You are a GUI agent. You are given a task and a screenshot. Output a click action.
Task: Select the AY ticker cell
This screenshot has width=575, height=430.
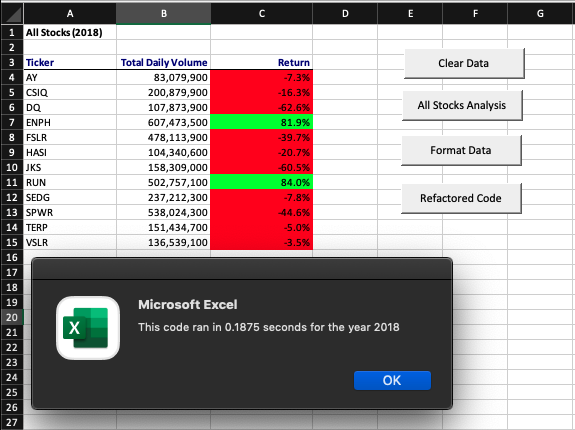coord(70,77)
